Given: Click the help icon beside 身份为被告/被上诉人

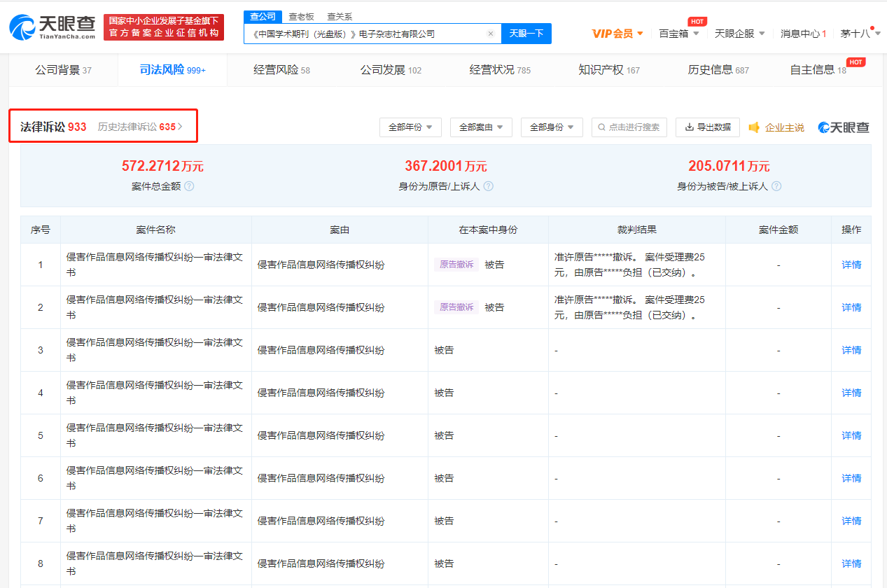Looking at the screenshot, I should click(x=776, y=186).
